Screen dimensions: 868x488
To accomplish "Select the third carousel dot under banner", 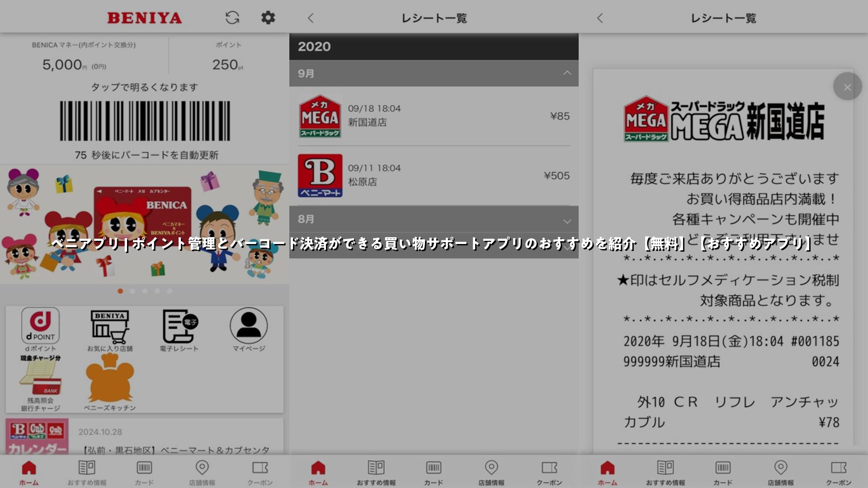I will pyautogui.click(x=145, y=291).
